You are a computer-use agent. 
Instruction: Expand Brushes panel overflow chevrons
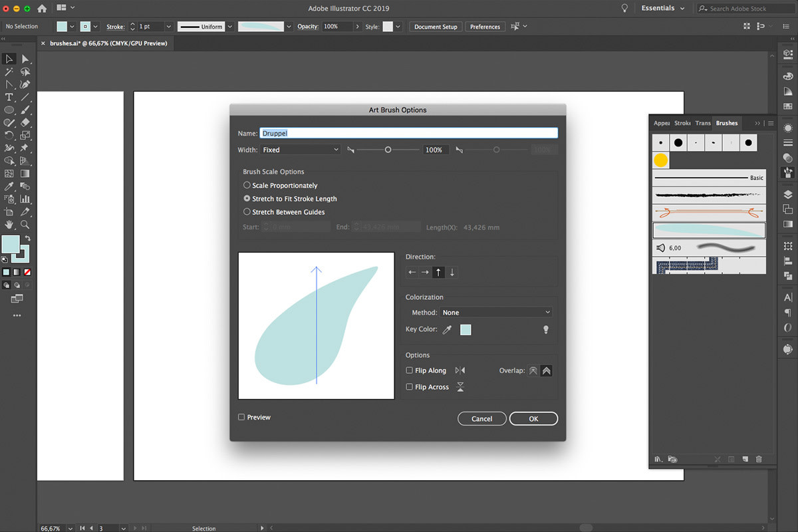pyautogui.click(x=757, y=123)
